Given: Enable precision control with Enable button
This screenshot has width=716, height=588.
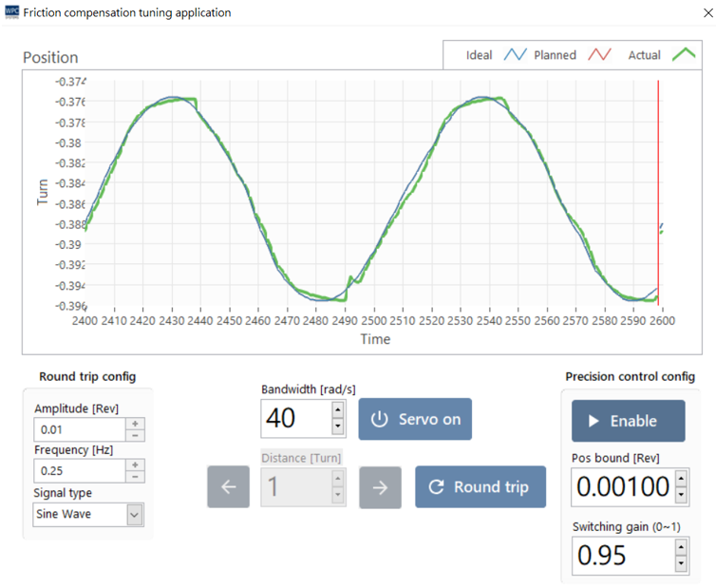Looking at the screenshot, I should 628,421.
